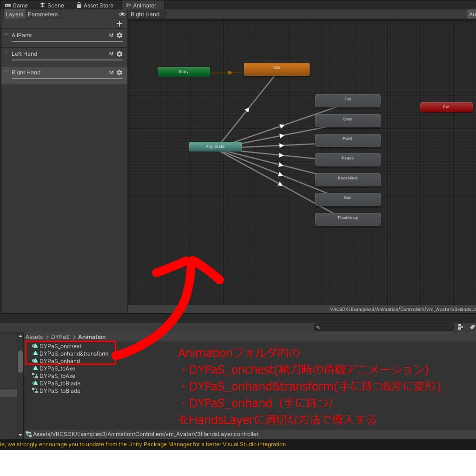
Task: Click the Project panel search field
Action: tap(386, 327)
